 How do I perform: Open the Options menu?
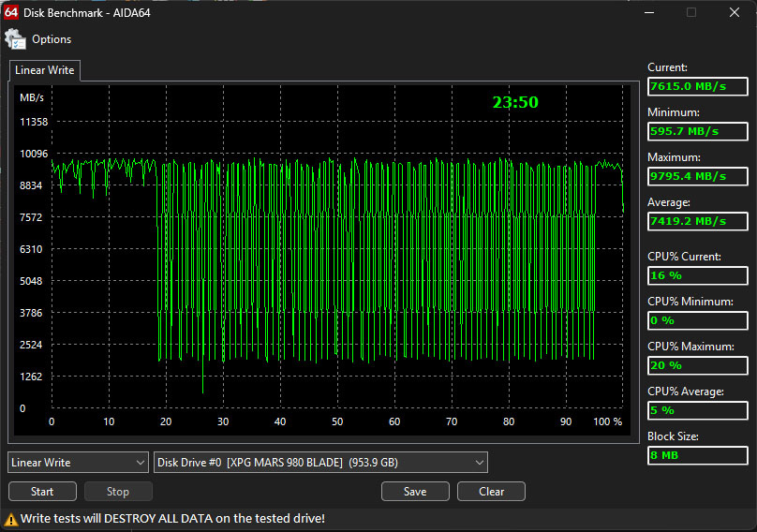52,39
